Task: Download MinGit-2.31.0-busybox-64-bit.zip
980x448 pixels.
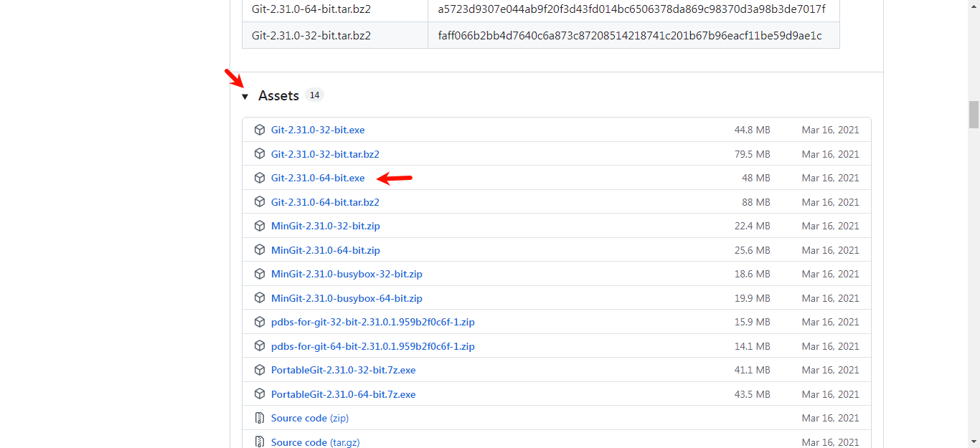Action: pyautogui.click(x=347, y=298)
